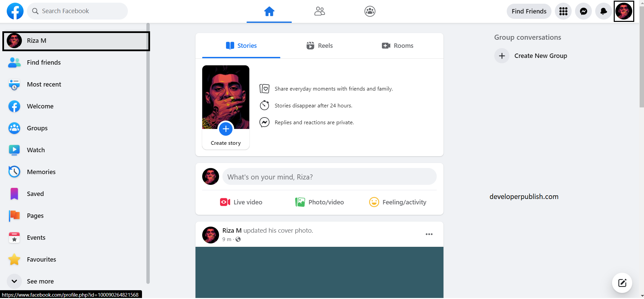The image size is (644, 299).
Task: Click the Facebook logo icon
Action: point(15,11)
